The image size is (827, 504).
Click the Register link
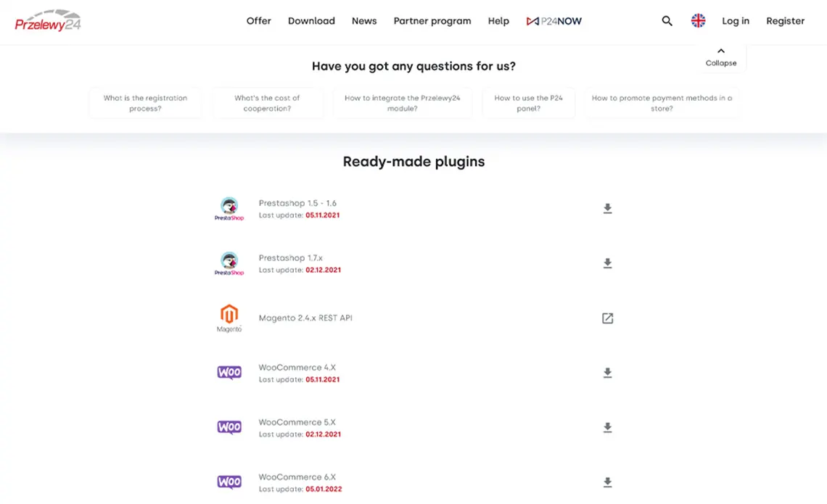(786, 21)
